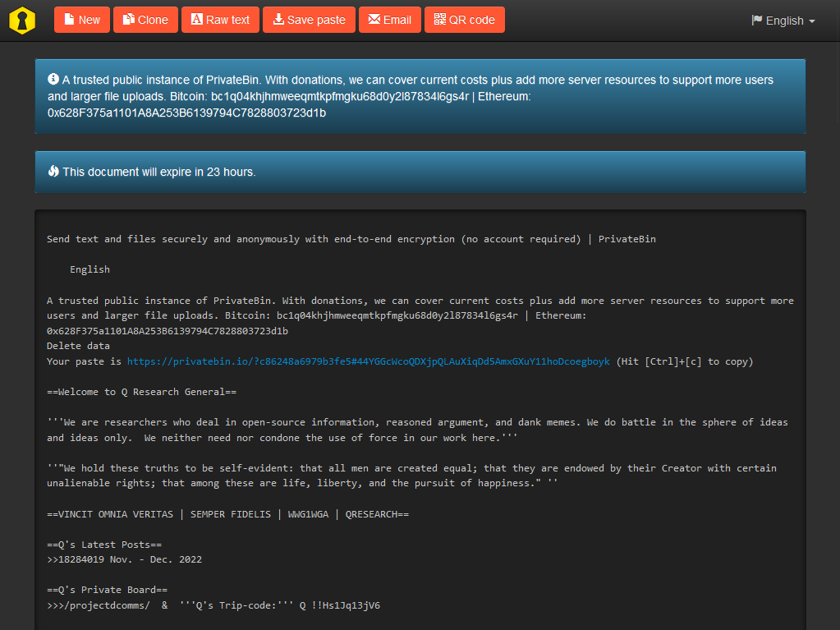Download with the Save paste button
The height and width of the screenshot is (630, 840).
click(x=309, y=20)
